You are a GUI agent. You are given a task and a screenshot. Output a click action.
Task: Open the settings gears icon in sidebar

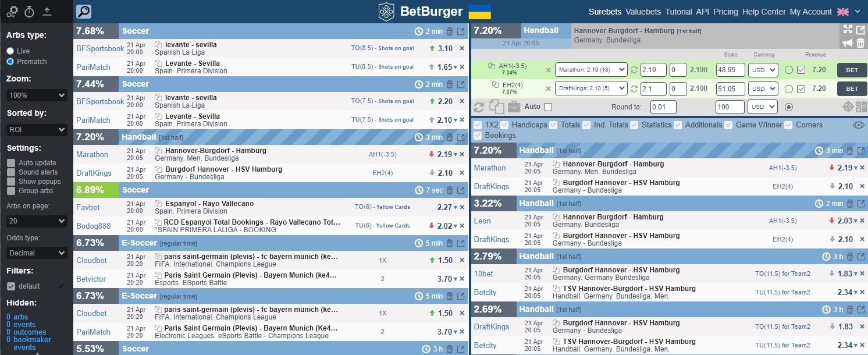[12, 11]
